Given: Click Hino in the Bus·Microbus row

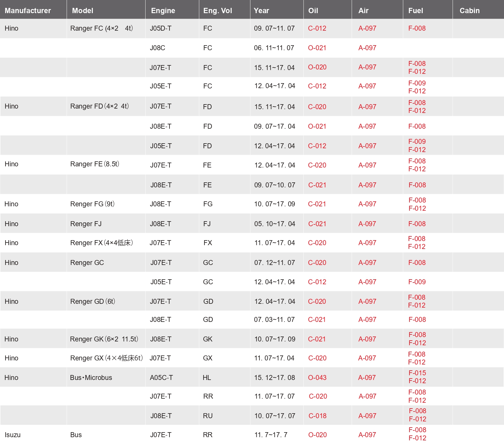Looking at the screenshot, I should [x=11, y=378].
